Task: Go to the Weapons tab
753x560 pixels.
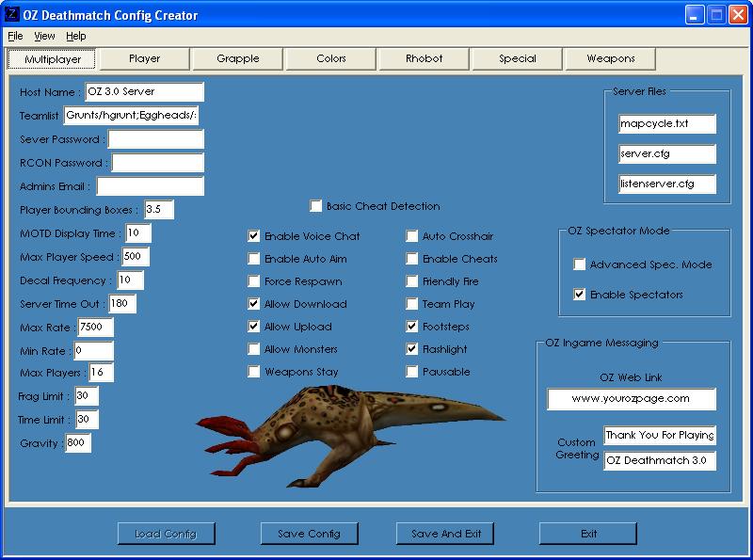Action: tap(610, 59)
